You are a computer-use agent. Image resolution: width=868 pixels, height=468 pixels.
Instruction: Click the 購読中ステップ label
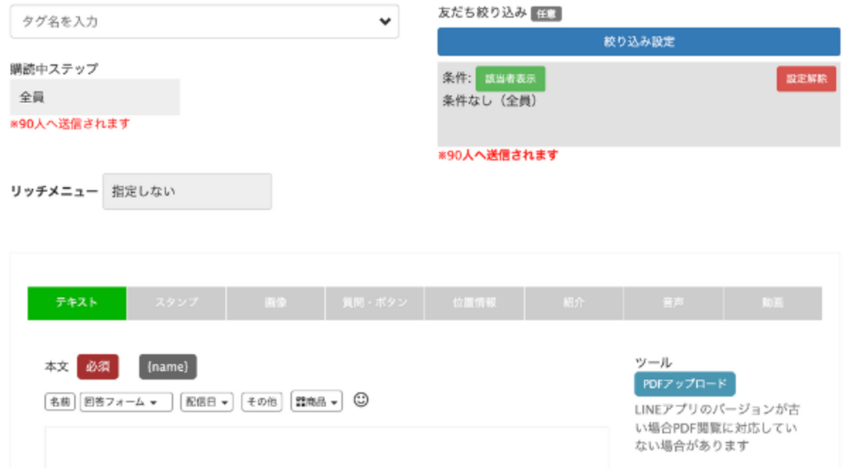coord(54,69)
